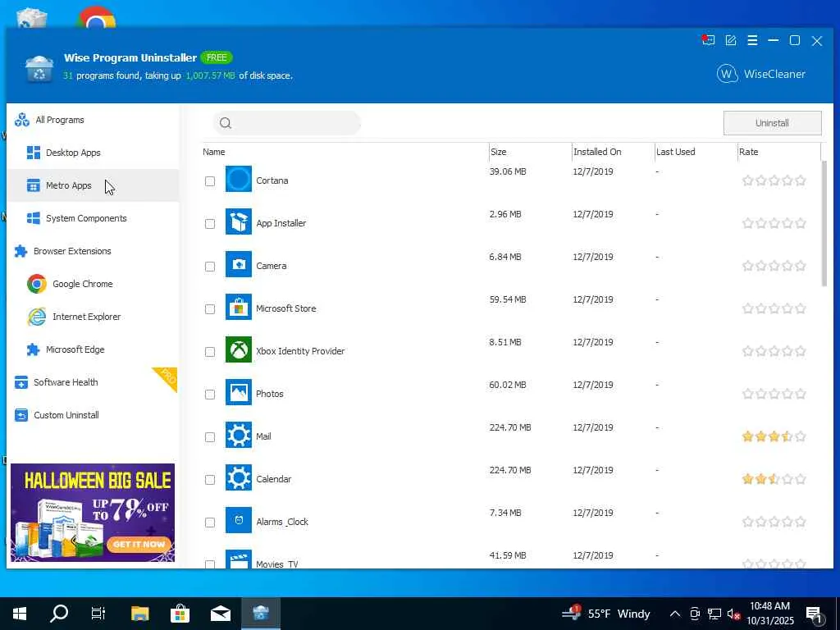Click the Uninstall button

point(772,123)
